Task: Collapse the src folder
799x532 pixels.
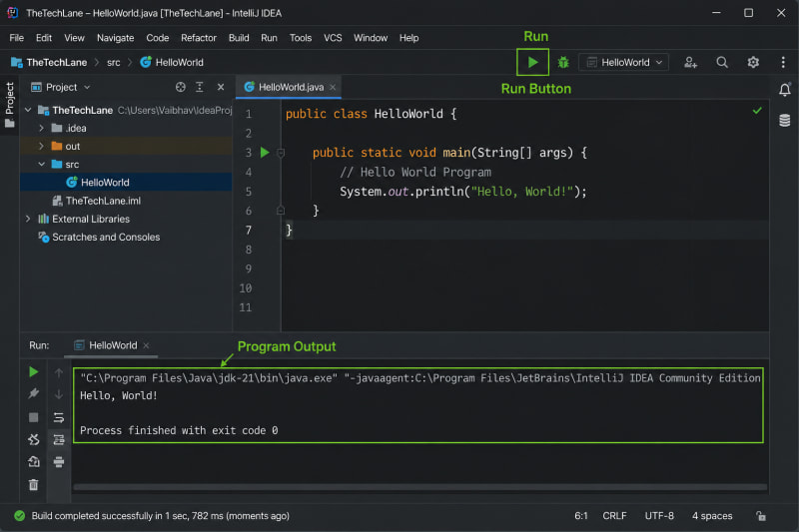Action: tap(41, 165)
